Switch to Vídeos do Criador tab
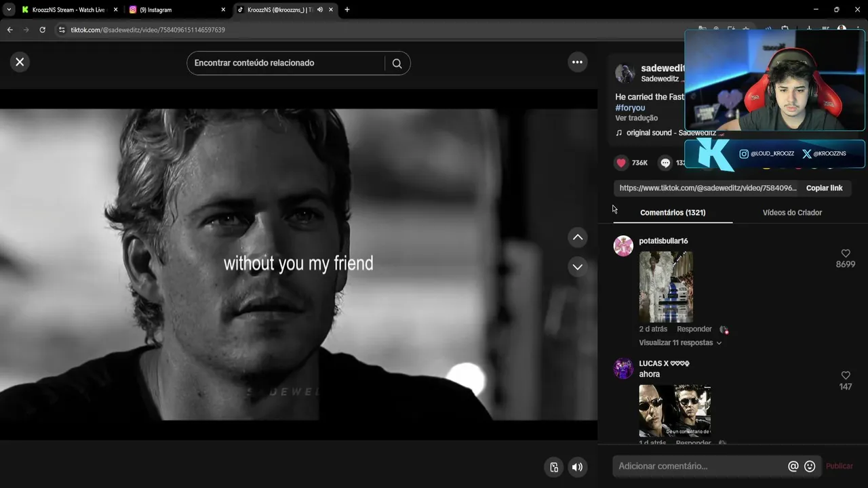The width and height of the screenshot is (868, 488). coord(792,212)
